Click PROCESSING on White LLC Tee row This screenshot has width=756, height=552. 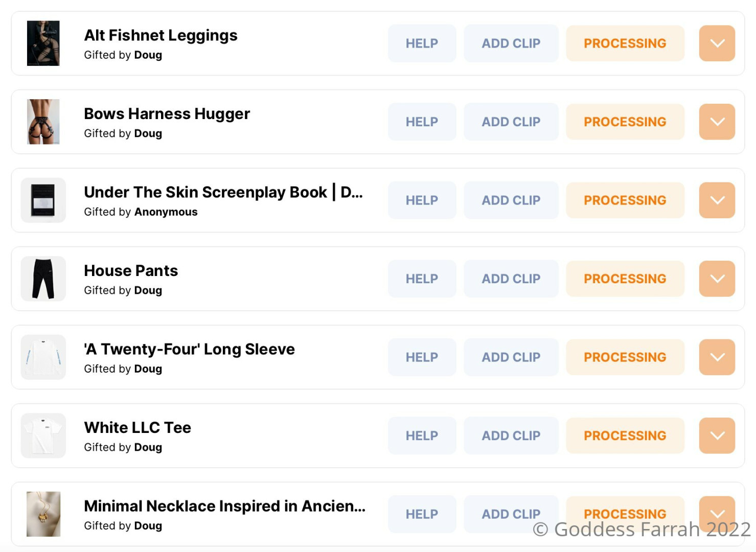[625, 435]
